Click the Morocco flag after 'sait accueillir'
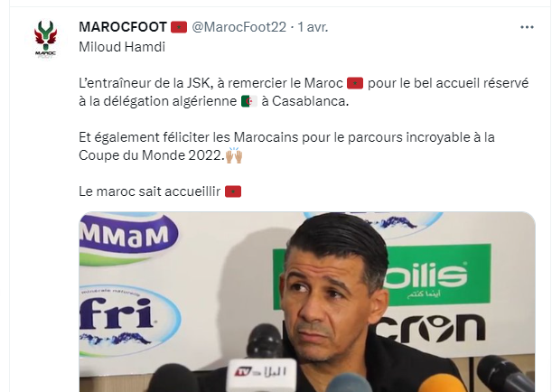552x392 pixels. coord(233,191)
